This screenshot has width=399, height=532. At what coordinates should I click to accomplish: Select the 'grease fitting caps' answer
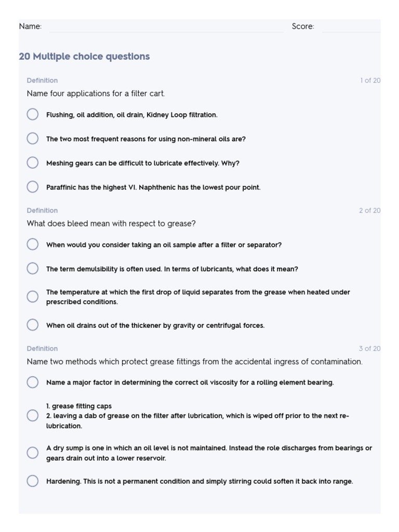coord(33,416)
